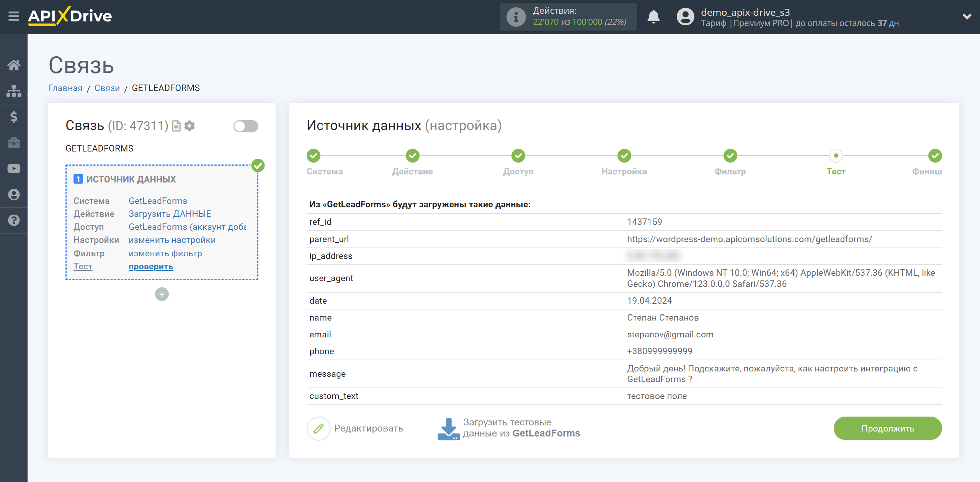
Task: Click the user_agent row label
Action: pos(331,278)
